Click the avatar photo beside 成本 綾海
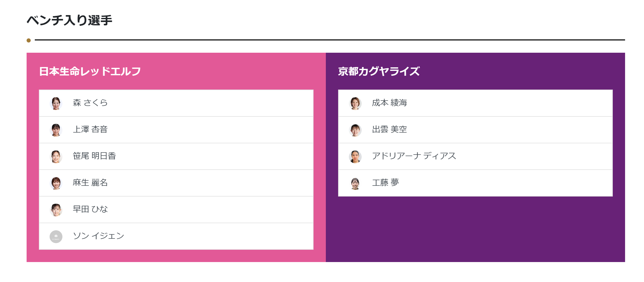 click(355, 104)
